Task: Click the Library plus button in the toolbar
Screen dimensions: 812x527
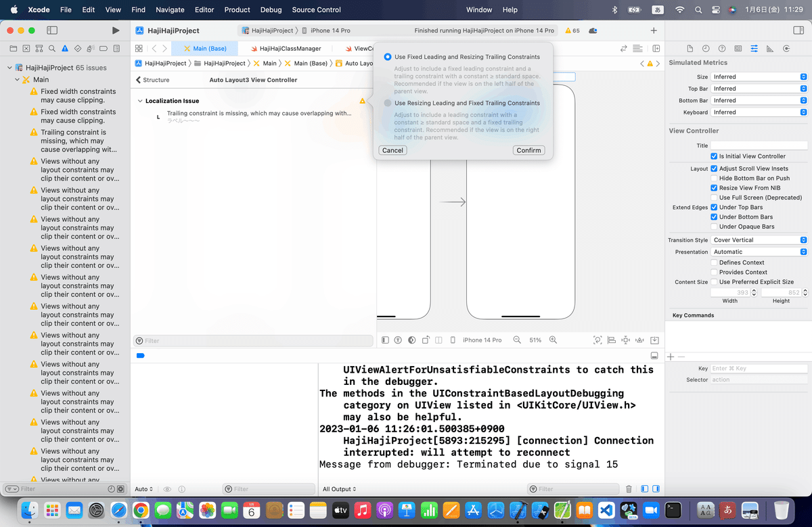Action: (x=654, y=30)
